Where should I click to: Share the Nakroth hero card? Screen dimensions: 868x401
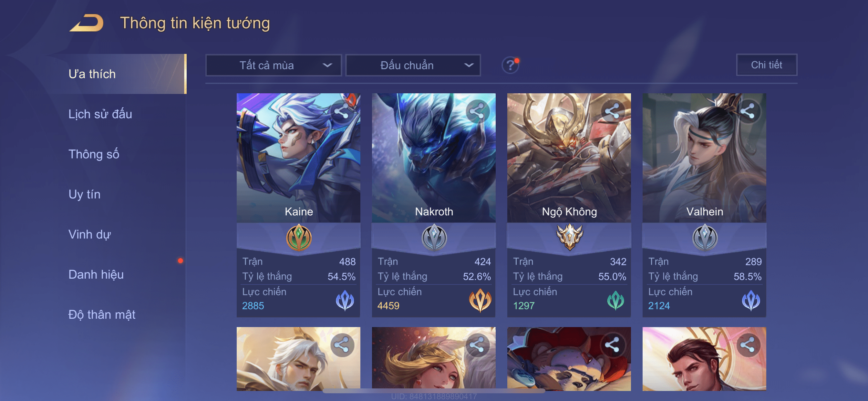coord(477,111)
